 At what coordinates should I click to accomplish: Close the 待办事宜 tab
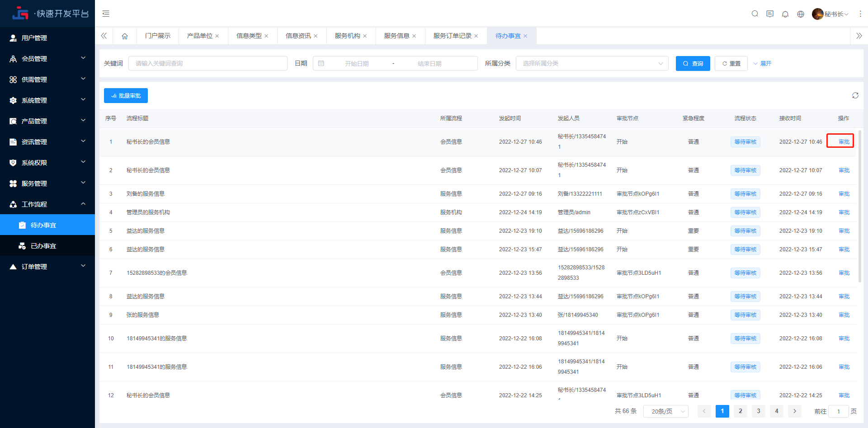click(x=525, y=36)
